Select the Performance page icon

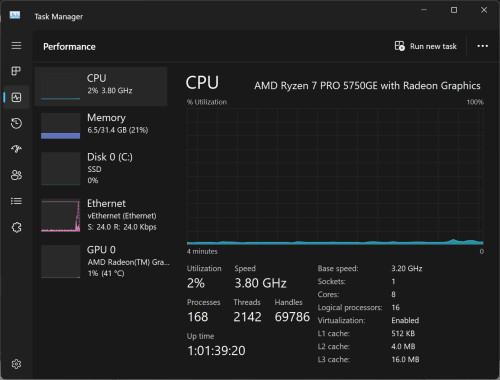tap(16, 97)
